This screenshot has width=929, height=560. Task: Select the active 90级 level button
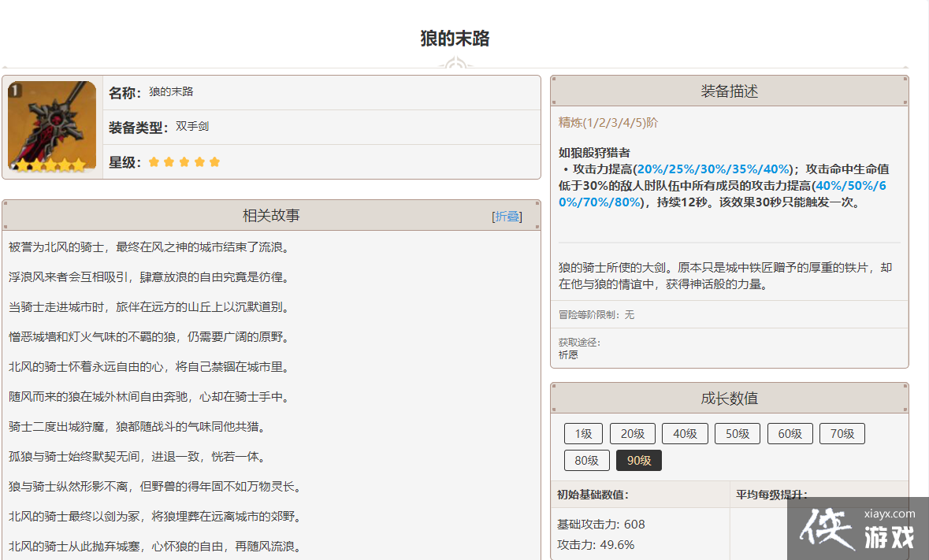638,461
